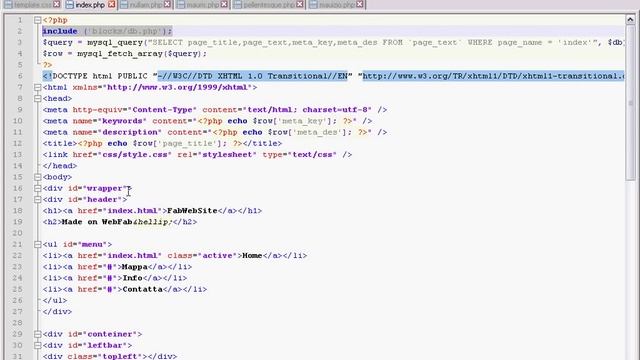Close the nullam.php tab with its X
The height and width of the screenshot is (360, 640).
167,4
